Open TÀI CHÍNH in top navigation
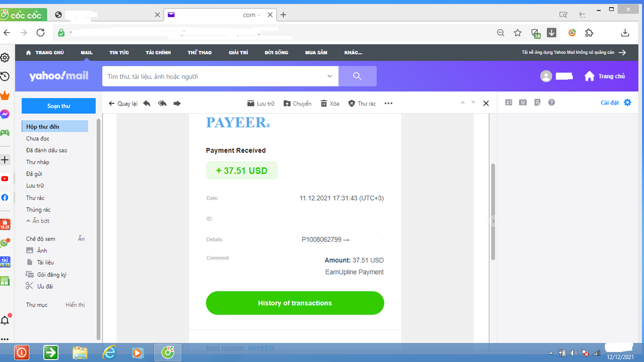Screen dimensions: 644x362 [x=158, y=53]
